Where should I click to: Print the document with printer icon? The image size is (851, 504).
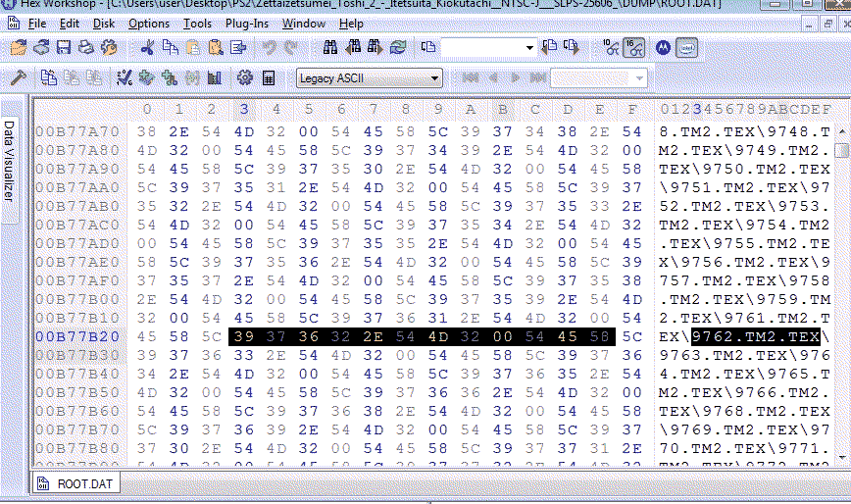[x=85, y=48]
